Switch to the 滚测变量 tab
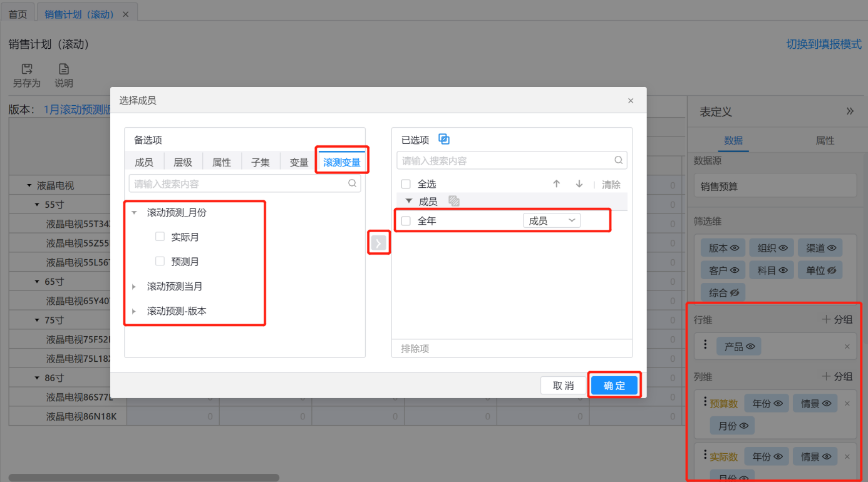Screen dimensions: 868x482 (x=341, y=162)
